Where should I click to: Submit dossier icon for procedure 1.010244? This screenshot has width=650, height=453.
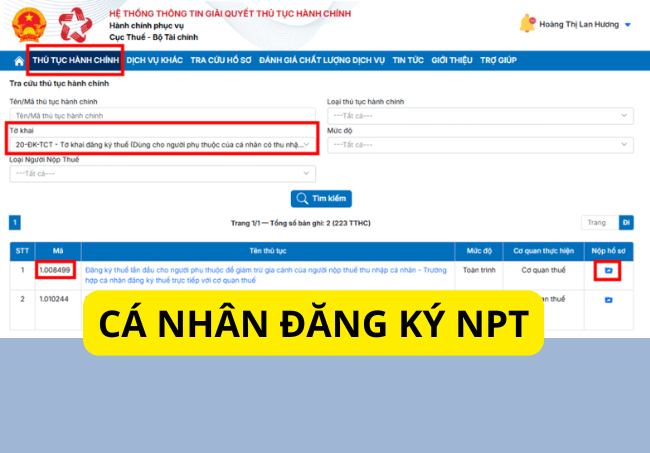[608, 300]
